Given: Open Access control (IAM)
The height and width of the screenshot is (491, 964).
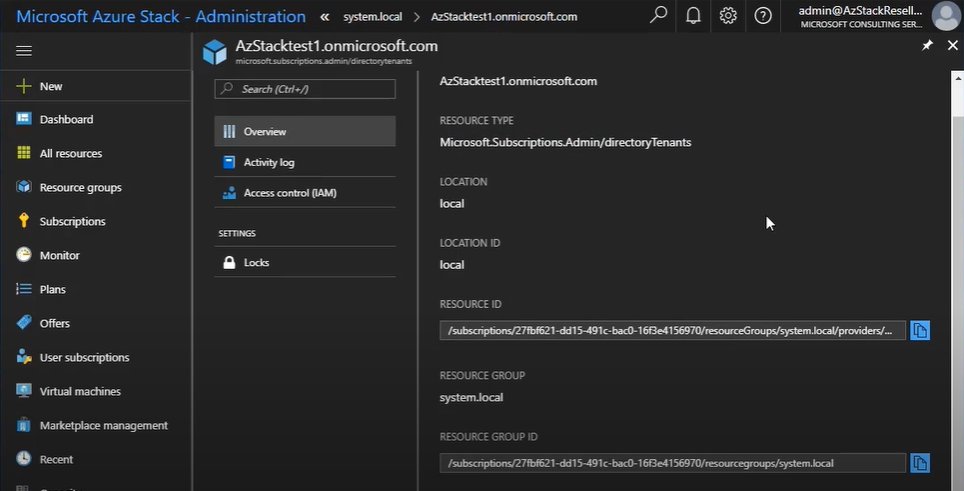Looking at the screenshot, I should 305,193.
